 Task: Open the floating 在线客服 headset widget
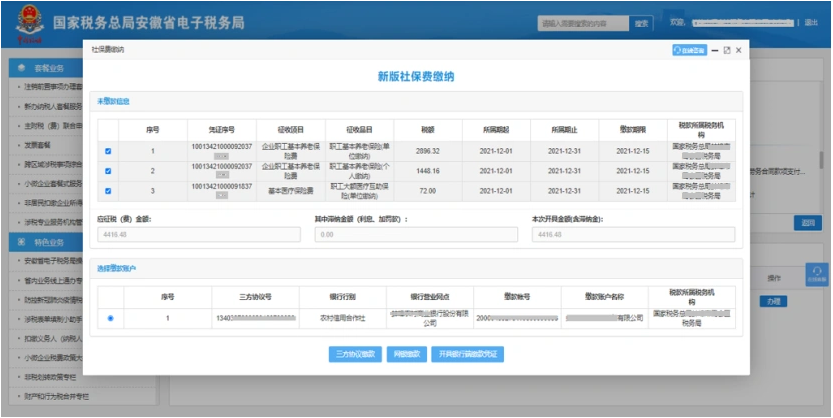point(816,275)
